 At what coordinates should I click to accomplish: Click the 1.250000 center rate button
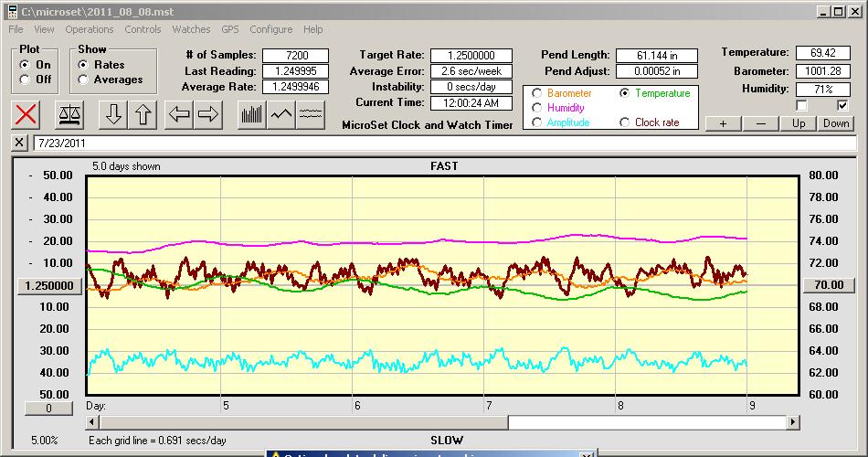49,286
